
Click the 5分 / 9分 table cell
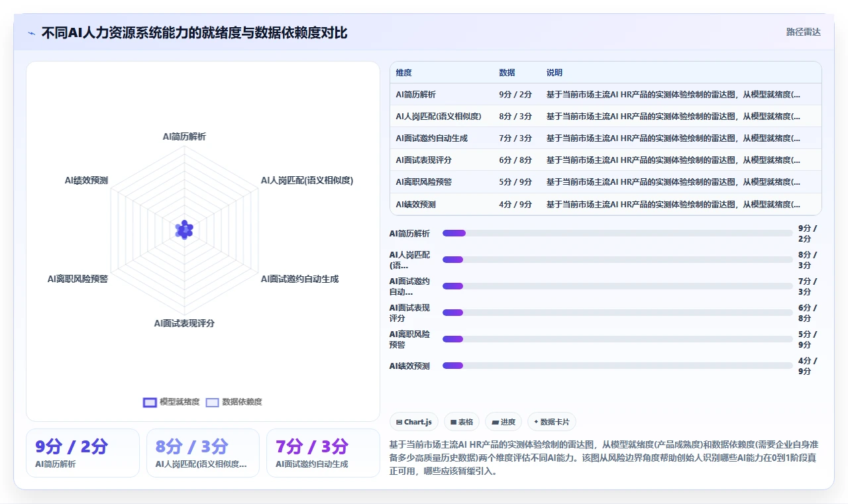tap(515, 182)
